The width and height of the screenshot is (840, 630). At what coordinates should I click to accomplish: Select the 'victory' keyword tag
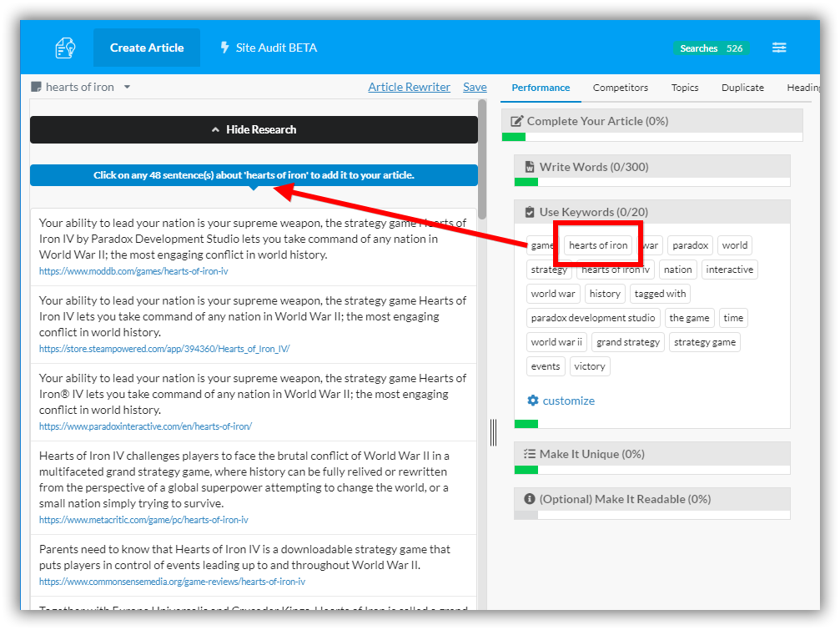[589, 366]
